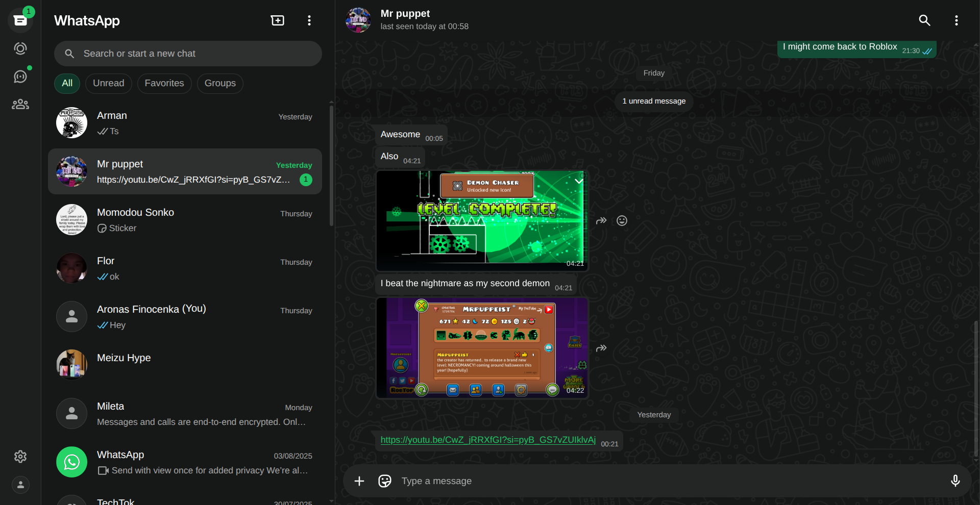This screenshot has width=980, height=505.
Task: Click Search or start a new chat field
Action: pyautogui.click(x=188, y=54)
